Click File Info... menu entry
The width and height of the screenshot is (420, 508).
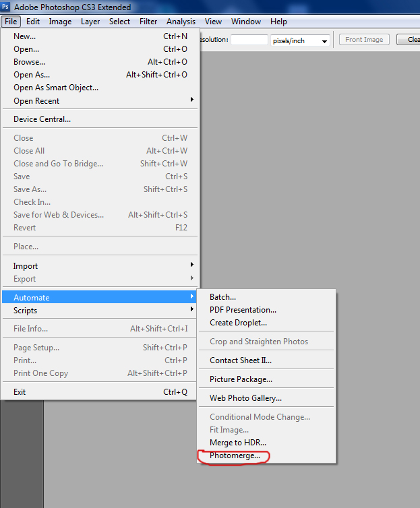pyautogui.click(x=100, y=329)
